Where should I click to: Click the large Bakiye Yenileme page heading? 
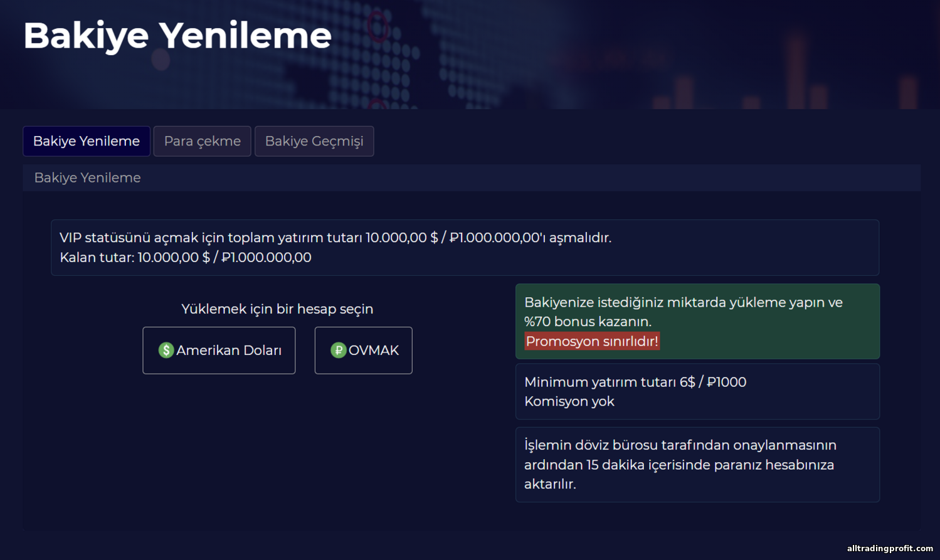[x=177, y=35]
